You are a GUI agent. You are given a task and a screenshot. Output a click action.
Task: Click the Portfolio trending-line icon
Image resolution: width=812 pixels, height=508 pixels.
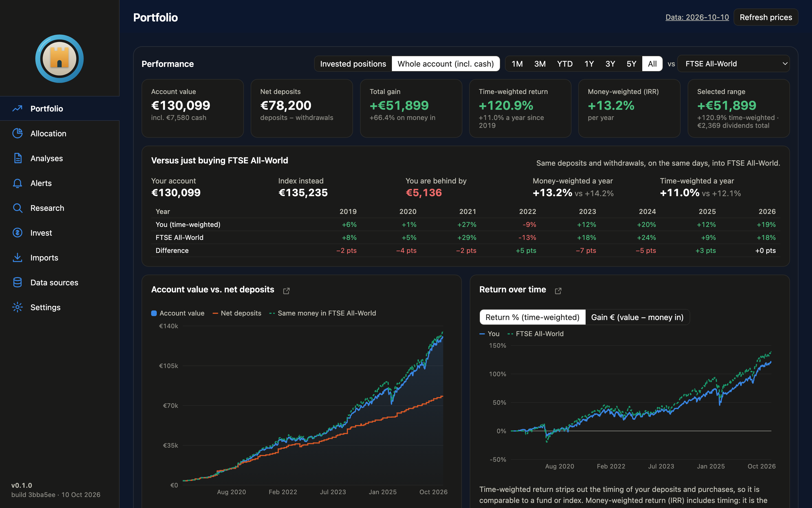point(17,109)
